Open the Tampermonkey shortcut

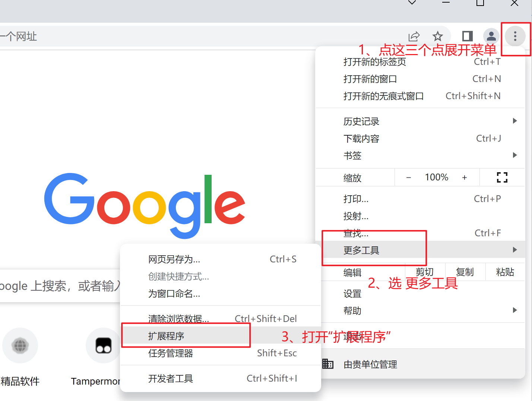[x=103, y=345]
